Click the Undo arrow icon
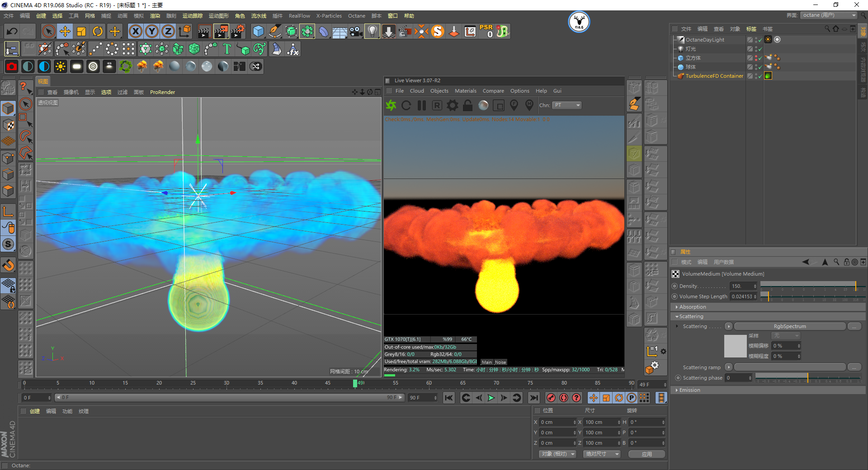This screenshot has height=470, width=868. pos(12,31)
